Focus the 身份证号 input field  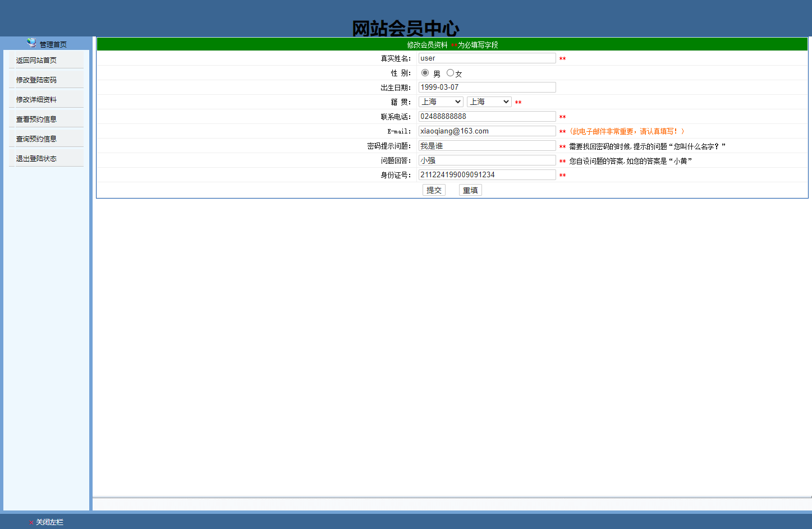point(487,175)
